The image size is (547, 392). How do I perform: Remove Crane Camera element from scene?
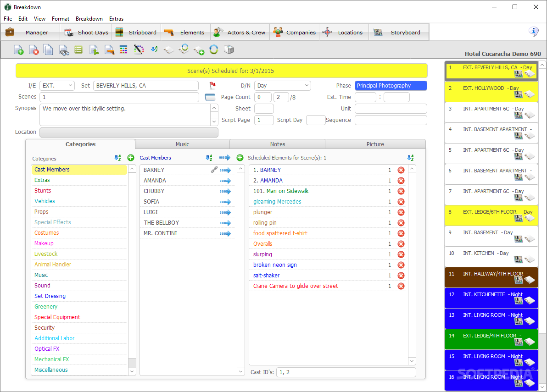click(x=401, y=286)
